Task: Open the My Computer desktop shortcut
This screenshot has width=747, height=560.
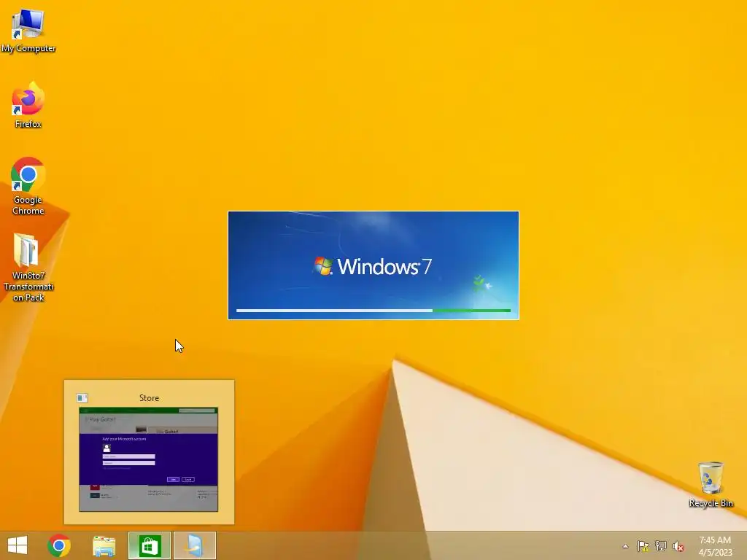Action: (28, 30)
